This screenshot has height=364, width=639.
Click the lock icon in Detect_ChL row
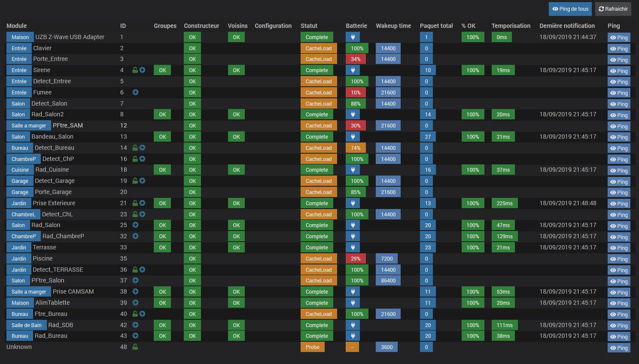tap(135, 214)
